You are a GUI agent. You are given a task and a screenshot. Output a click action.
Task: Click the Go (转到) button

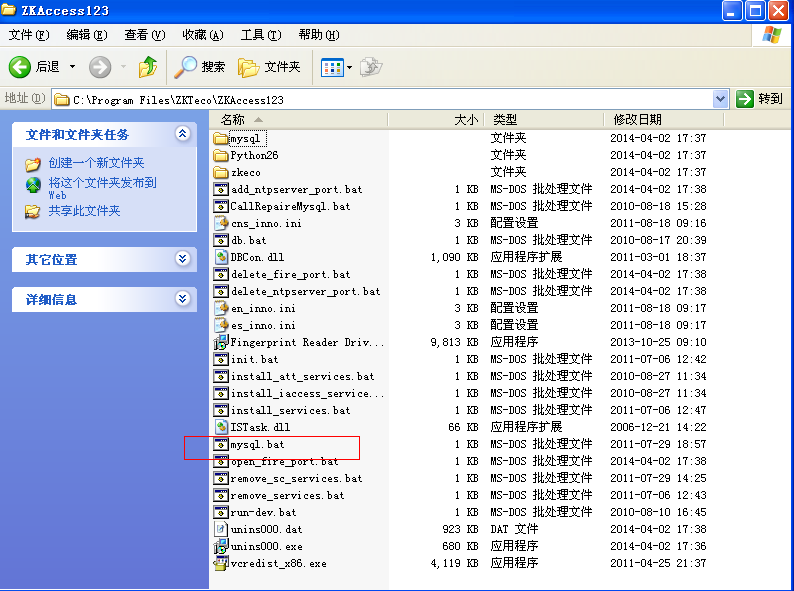click(x=760, y=99)
